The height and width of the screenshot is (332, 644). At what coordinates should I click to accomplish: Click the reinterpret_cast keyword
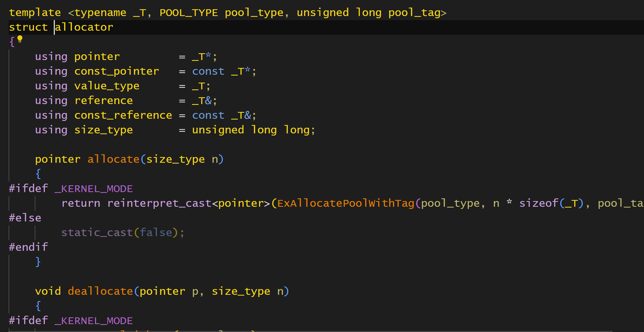point(159,203)
